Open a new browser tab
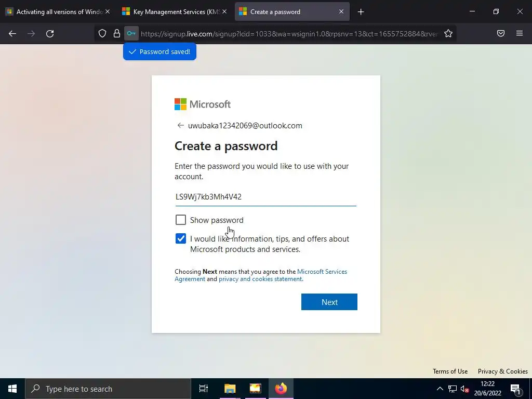The image size is (532, 399). [x=361, y=12]
